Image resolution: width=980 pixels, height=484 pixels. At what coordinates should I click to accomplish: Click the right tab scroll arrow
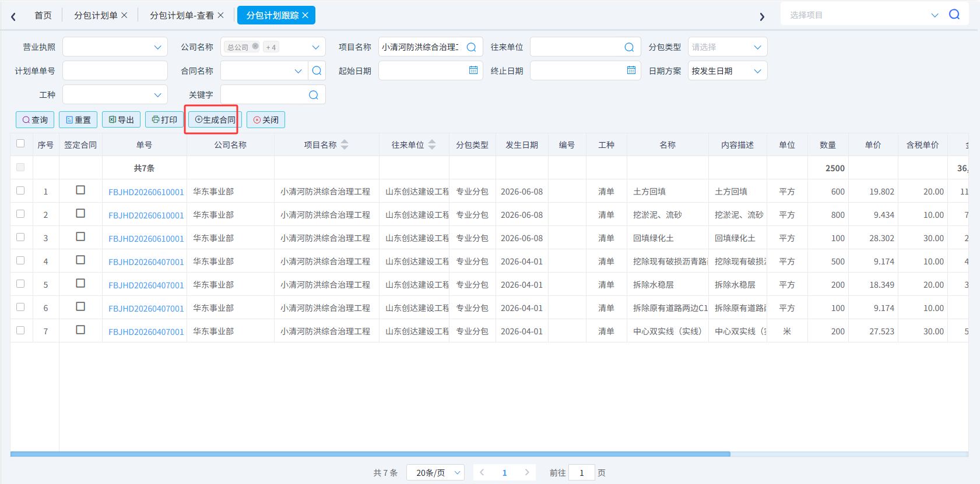762,16
